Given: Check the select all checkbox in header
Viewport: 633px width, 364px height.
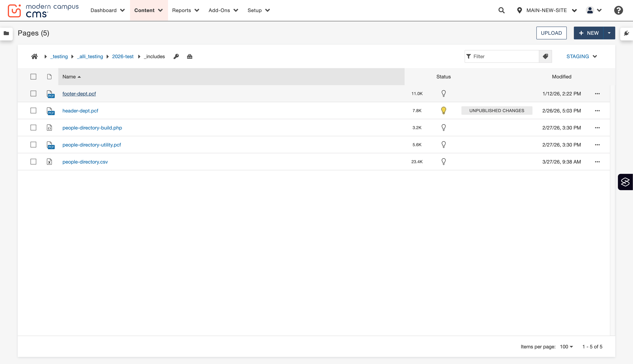Looking at the screenshot, I should pyautogui.click(x=33, y=76).
